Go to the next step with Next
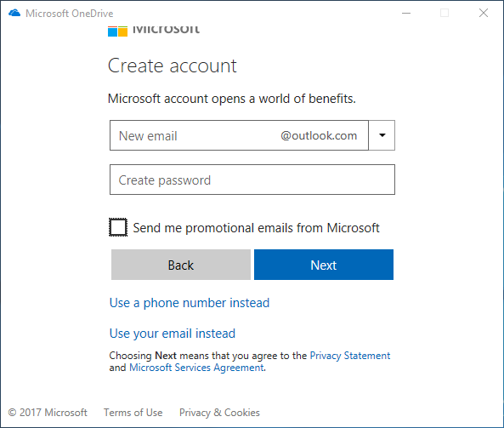Viewport: 504px width, 428px height. [x=324, y=265]
